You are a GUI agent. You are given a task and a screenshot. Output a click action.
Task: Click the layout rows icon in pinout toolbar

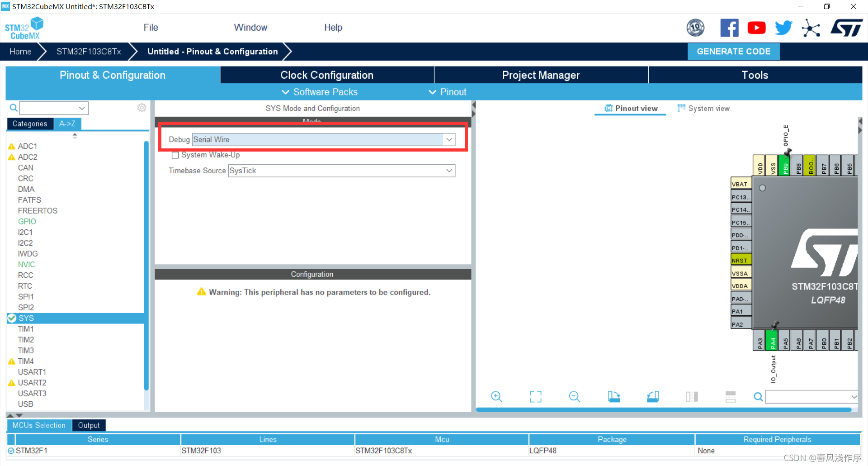[x=731, y=397]
